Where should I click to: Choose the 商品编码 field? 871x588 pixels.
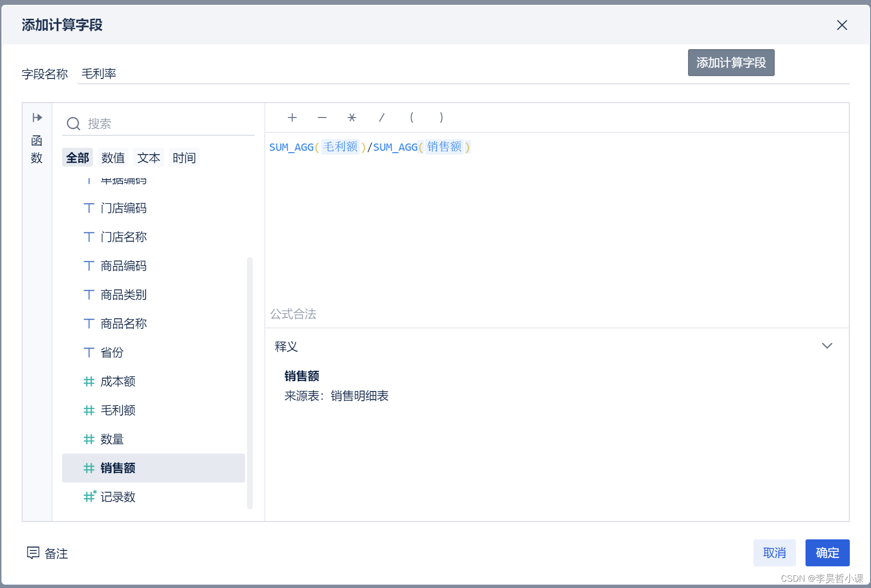[x=154, y=266]
